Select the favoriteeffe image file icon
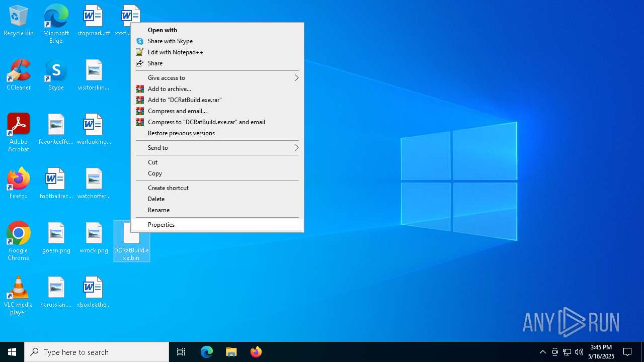The height and width of the screenshot is (362, 644). click(56, 130)
